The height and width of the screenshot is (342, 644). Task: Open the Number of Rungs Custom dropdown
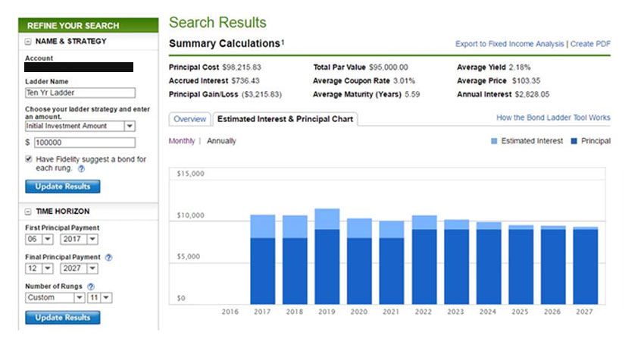coord(79,298)
